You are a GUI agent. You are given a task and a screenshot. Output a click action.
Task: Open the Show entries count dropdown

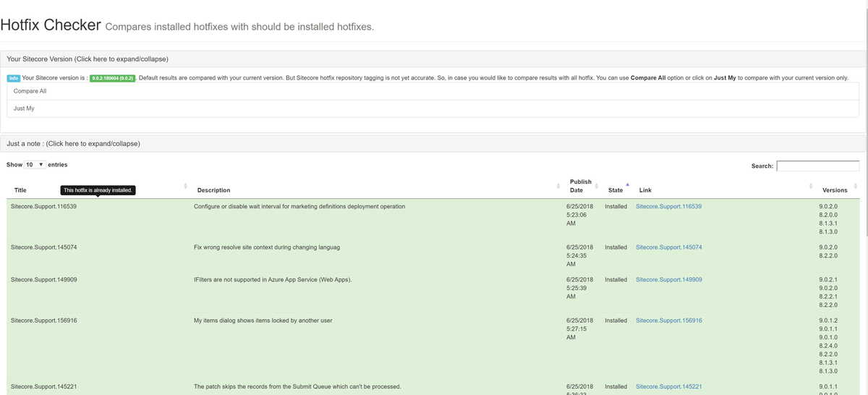[35, 165]
